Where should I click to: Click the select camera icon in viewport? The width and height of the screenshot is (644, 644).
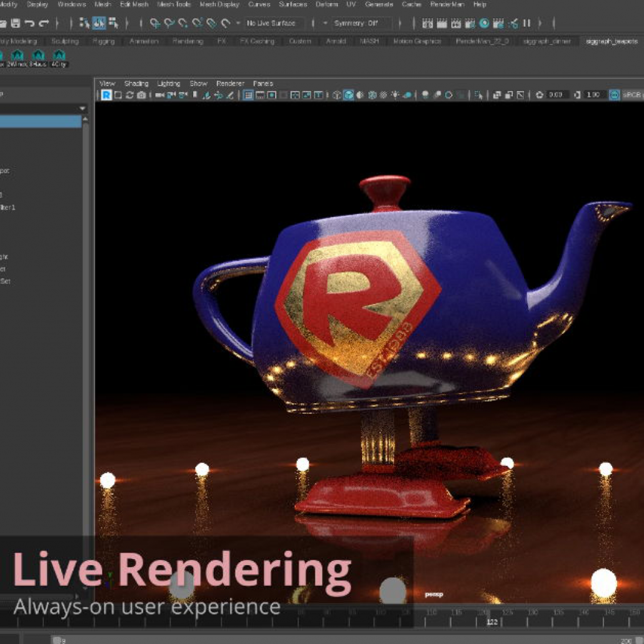pyautogui.click(x=160, y=95)
